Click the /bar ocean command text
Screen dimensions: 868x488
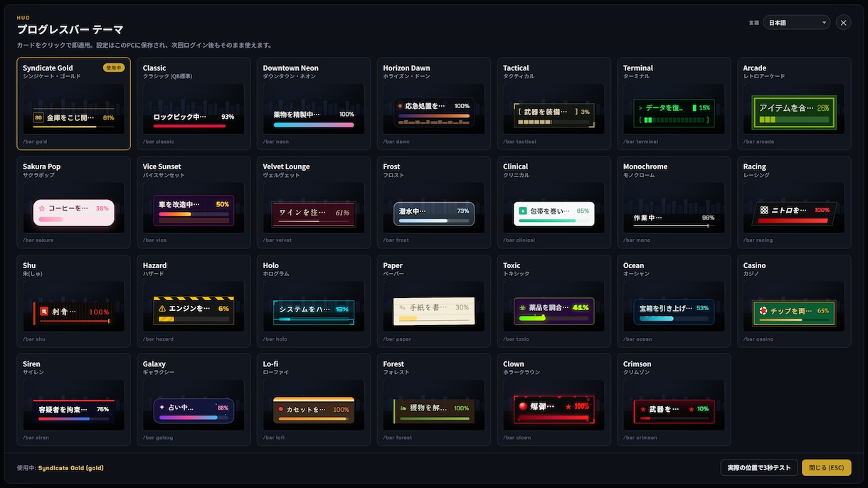(x=637, y=339)
